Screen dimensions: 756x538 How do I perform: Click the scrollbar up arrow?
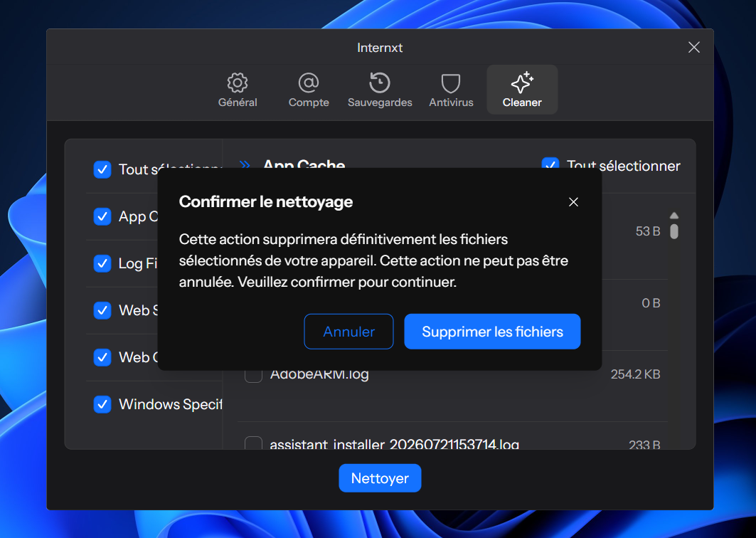point(674,216)
